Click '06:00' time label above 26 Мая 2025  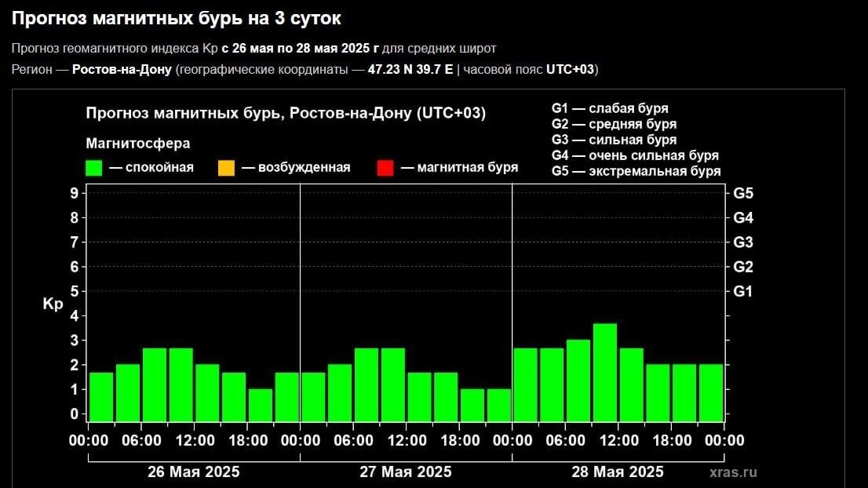[x=142, y=441]
